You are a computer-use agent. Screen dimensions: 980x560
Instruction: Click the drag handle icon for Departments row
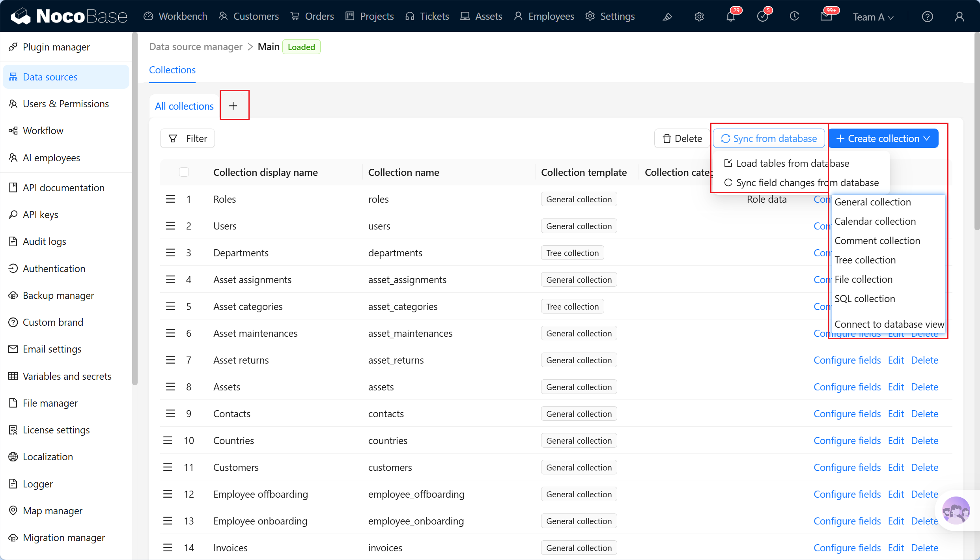pyautogui.click(x=170, y=253)
